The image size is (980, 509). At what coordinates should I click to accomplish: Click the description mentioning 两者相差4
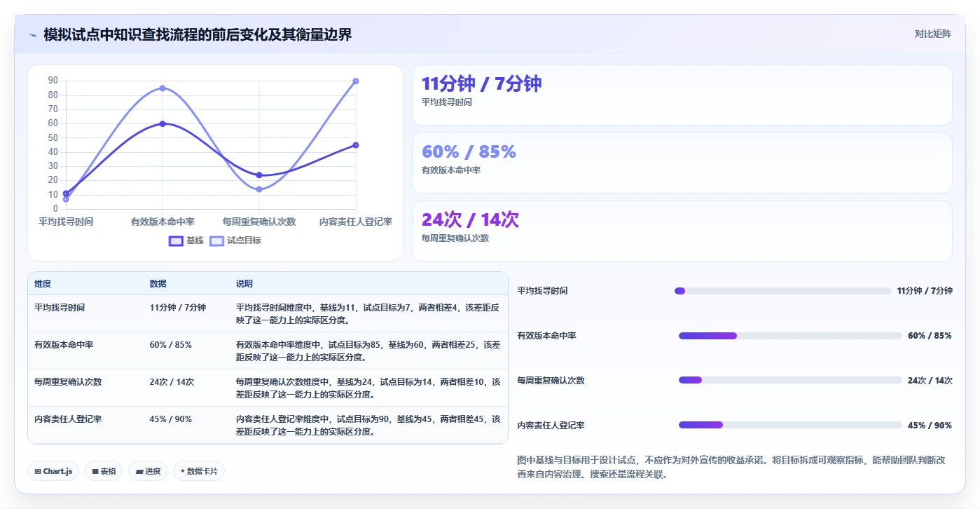(x=368, y=313)
